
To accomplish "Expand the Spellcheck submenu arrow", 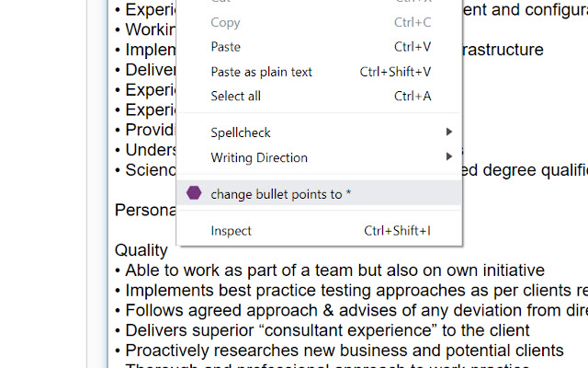I will coord(449,132).
